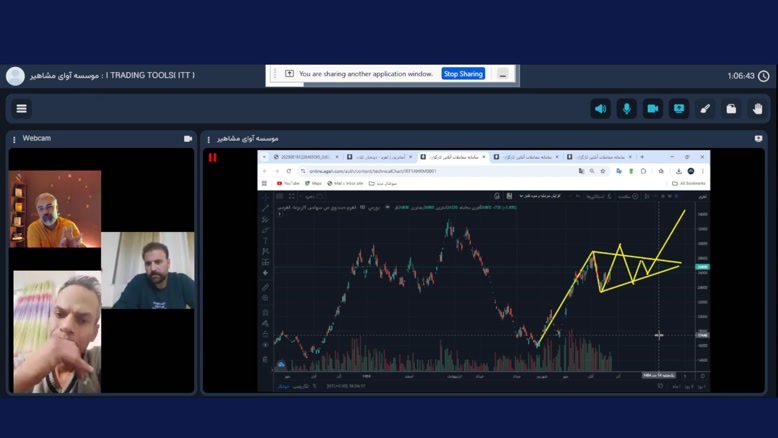The image size is (778, 438).
Task: Minimize the sharing notification bar
Action: pos(503,74)
